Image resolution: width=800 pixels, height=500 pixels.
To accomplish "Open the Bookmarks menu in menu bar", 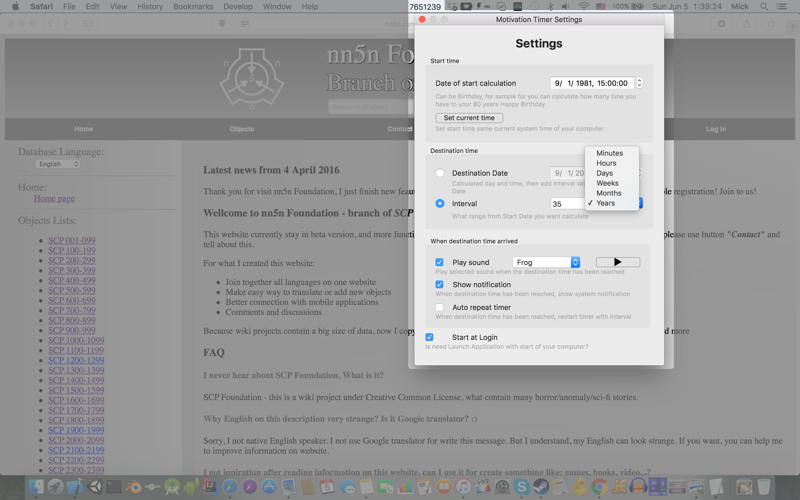I will (193, 6).
